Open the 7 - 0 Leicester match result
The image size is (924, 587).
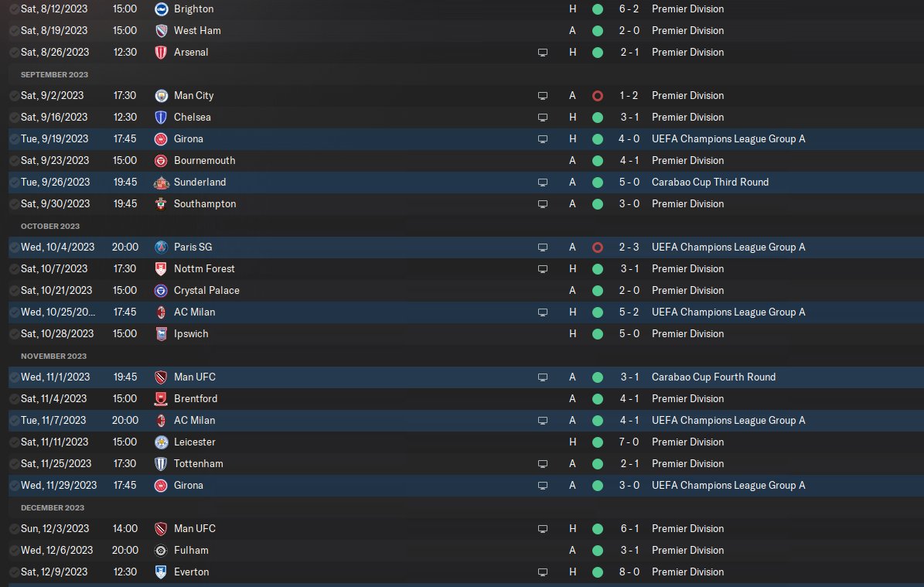click(628, 442)
